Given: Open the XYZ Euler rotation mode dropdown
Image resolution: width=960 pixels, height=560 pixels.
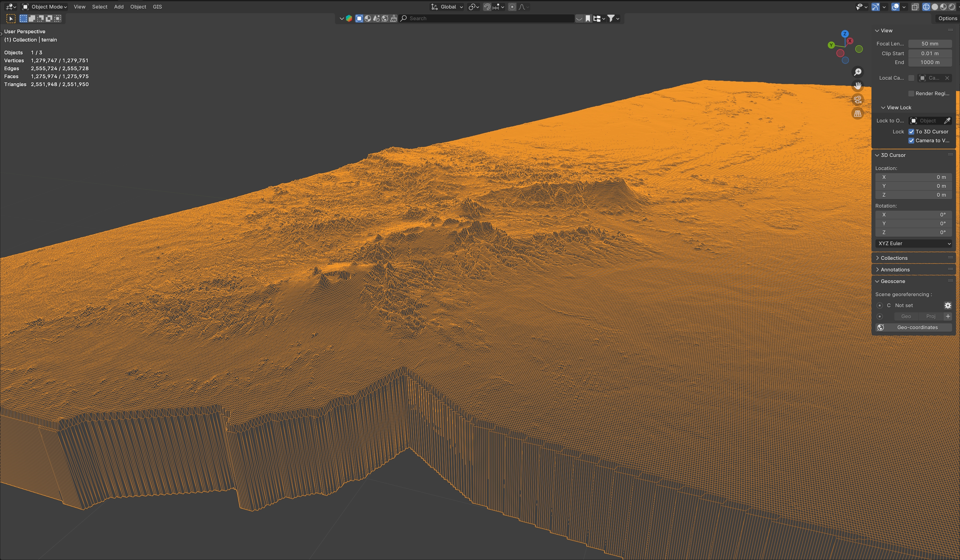Looking at the screenshot, I should coord(913,243).
